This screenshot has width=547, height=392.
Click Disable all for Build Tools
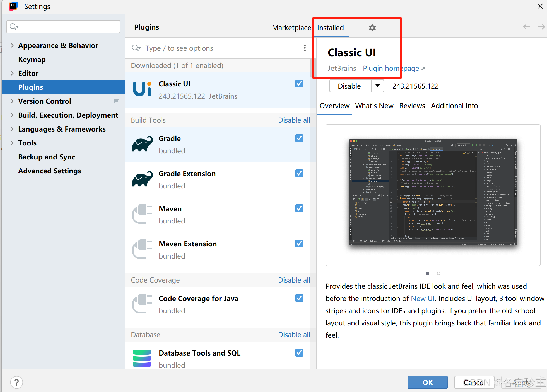294,120
